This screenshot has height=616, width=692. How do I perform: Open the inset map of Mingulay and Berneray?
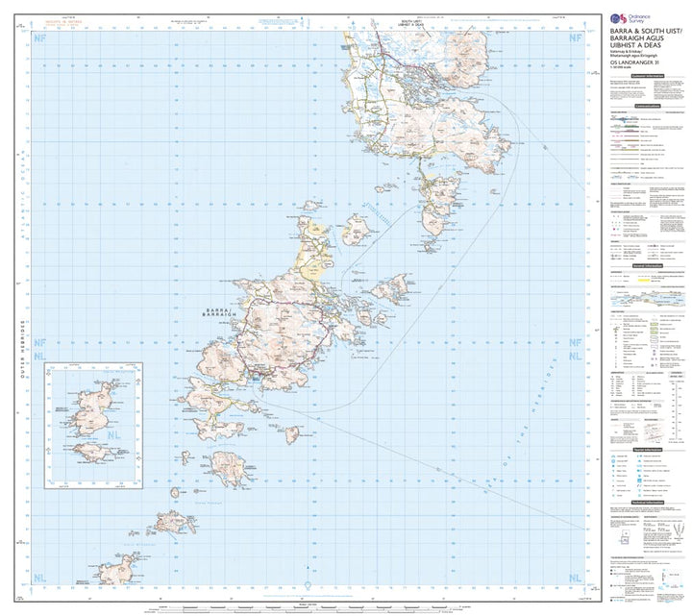click(93, 426)
